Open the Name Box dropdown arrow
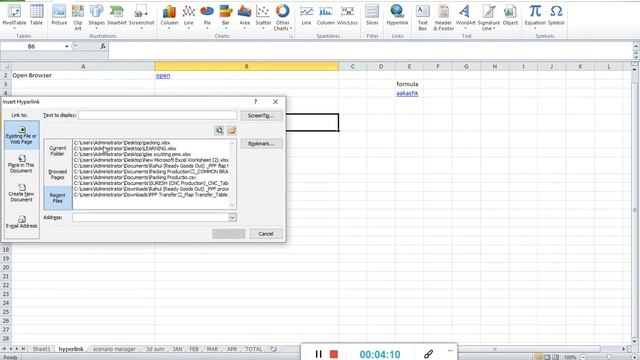This screenshot has width=640, height=360. pos(67,47)
